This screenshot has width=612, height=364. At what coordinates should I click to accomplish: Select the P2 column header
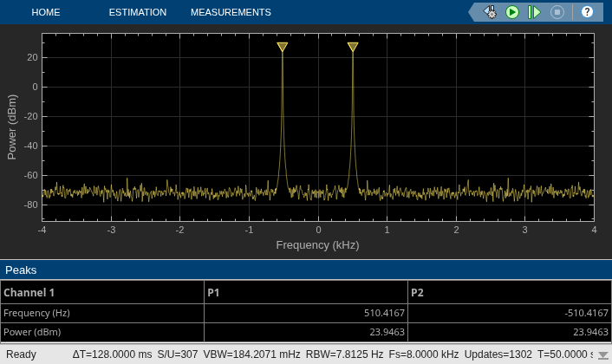click(x=510, y=292)
